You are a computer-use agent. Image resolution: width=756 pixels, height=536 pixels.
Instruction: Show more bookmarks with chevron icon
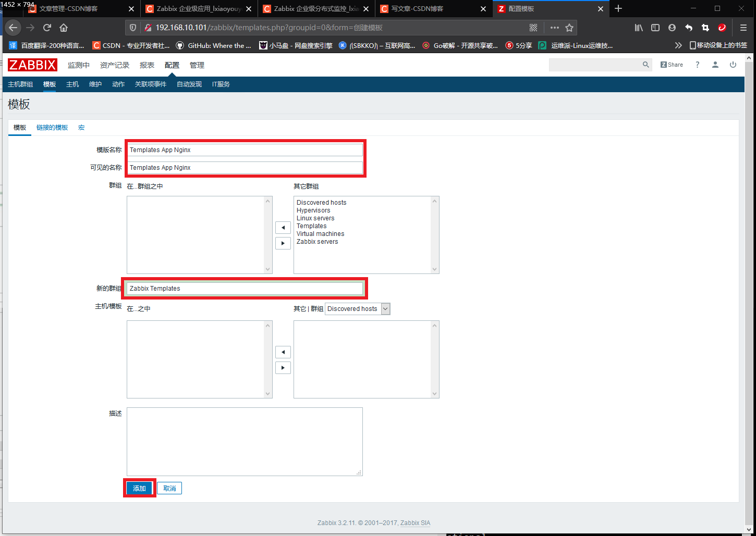(678, 45)
